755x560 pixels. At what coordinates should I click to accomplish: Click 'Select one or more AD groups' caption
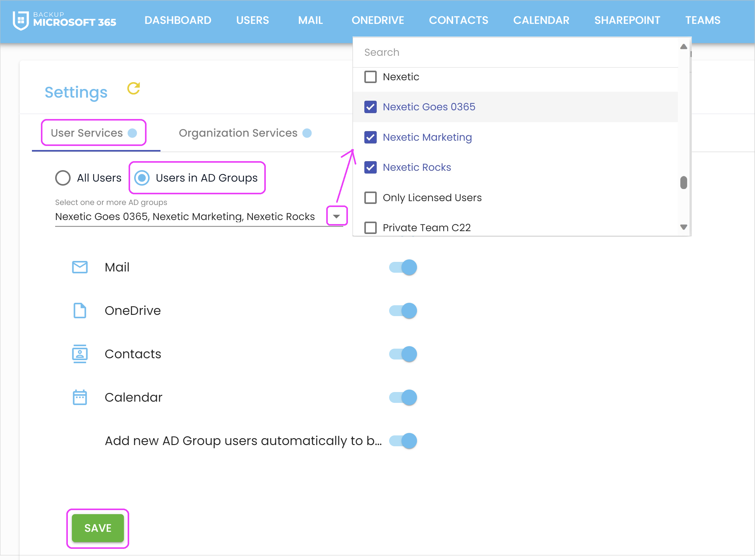[x=111, y=202]
